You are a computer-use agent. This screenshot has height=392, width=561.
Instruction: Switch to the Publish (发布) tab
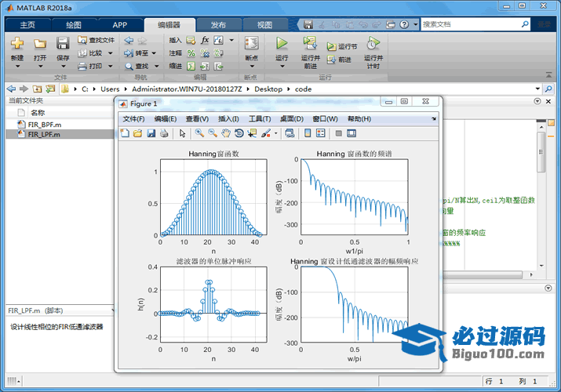(218, 24)
